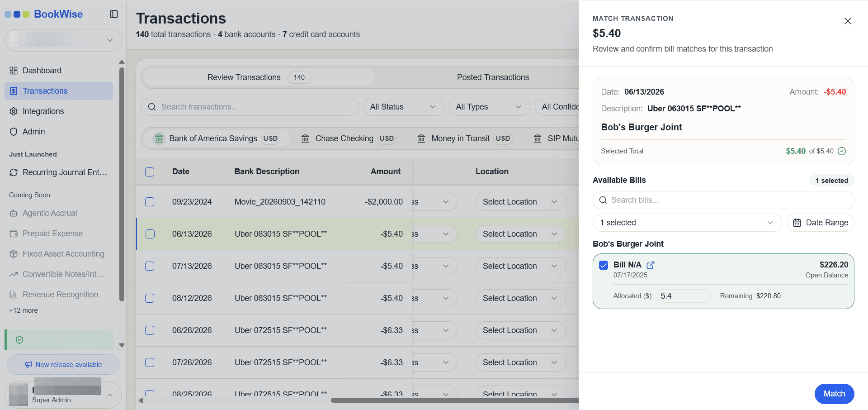Expand the organization selector dropdown
This screenshot has width=868, height=410.
coord(63,40)
